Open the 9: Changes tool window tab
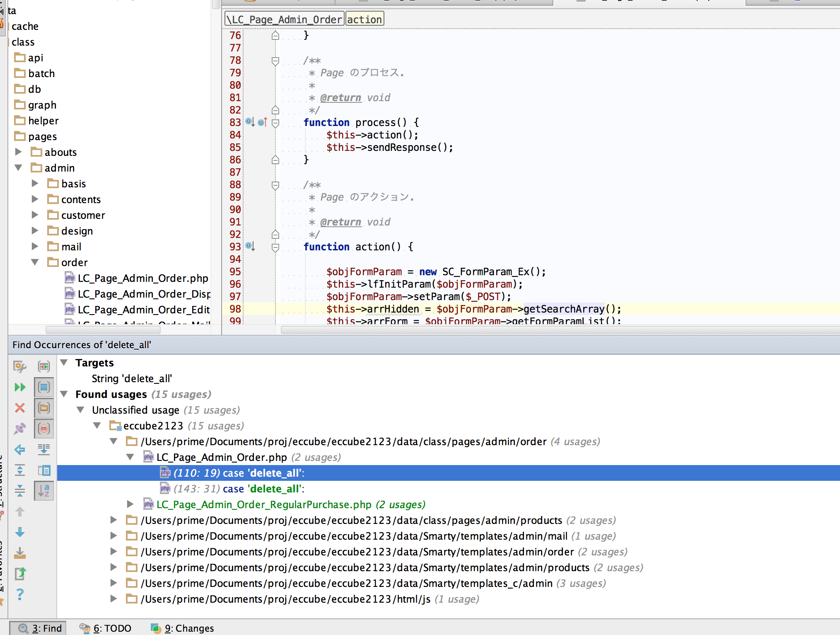 (x=183, y=628)
